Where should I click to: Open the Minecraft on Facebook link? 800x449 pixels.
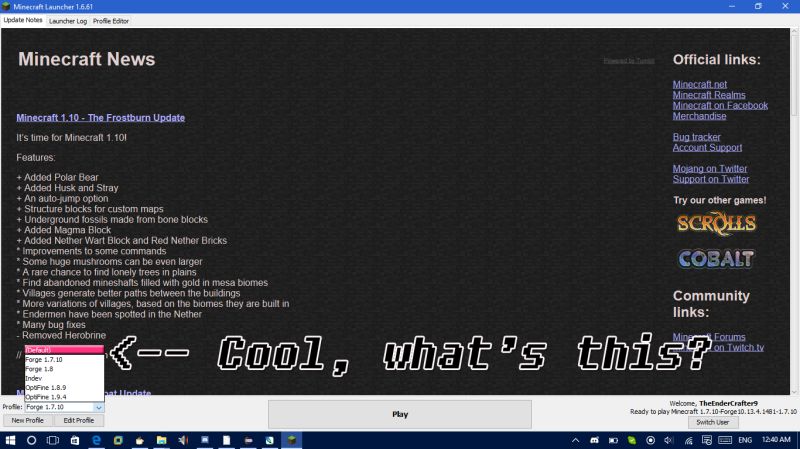720,106
